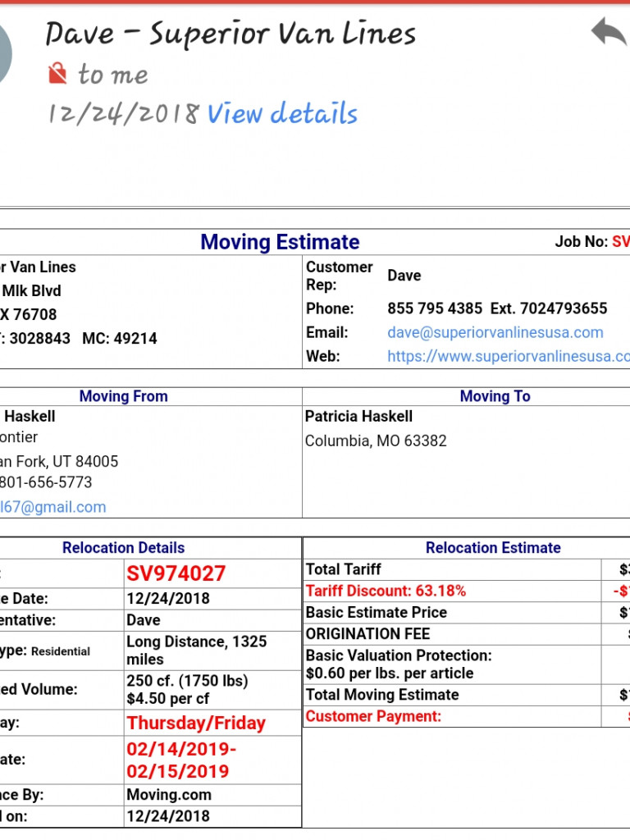Open the sender avatar circle
This screenshot has width=630, height=840.
(x=6, y=53)
